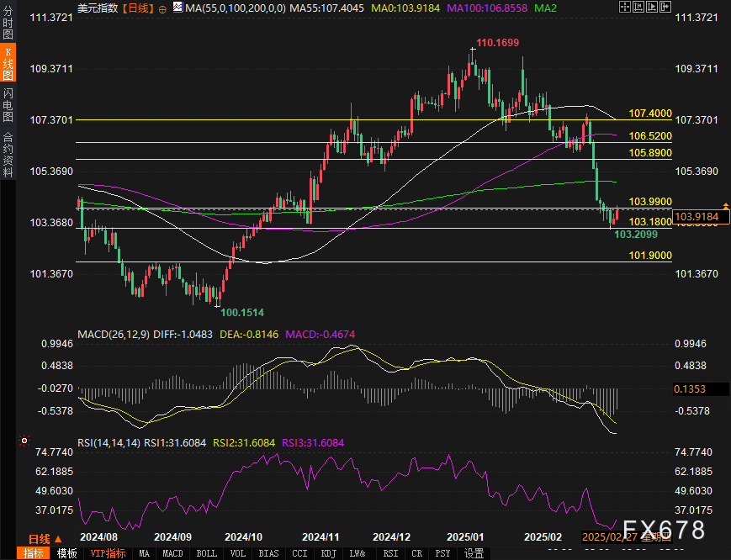Click the red alert marker near RSI panel

[24, 440]
